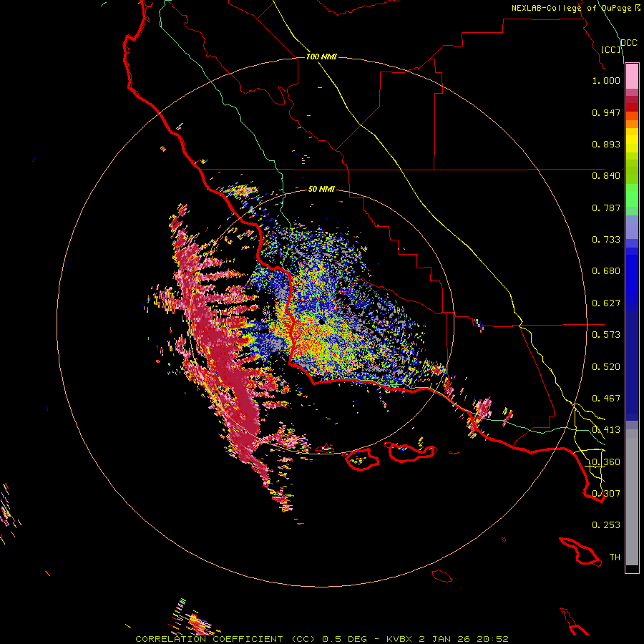
Task: Click the black radar site dot at center
Action: point(322,323)
